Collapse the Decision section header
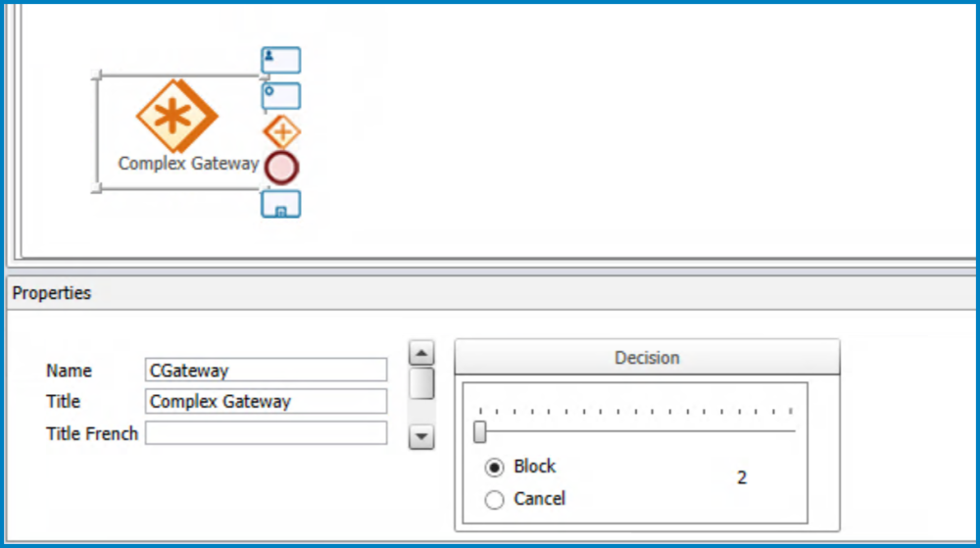 647,358
